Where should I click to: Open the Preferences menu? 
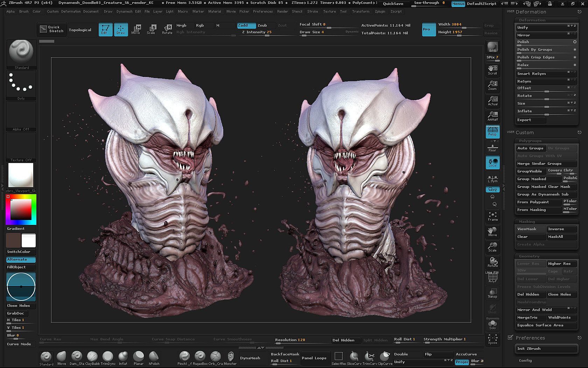point(263,12)
